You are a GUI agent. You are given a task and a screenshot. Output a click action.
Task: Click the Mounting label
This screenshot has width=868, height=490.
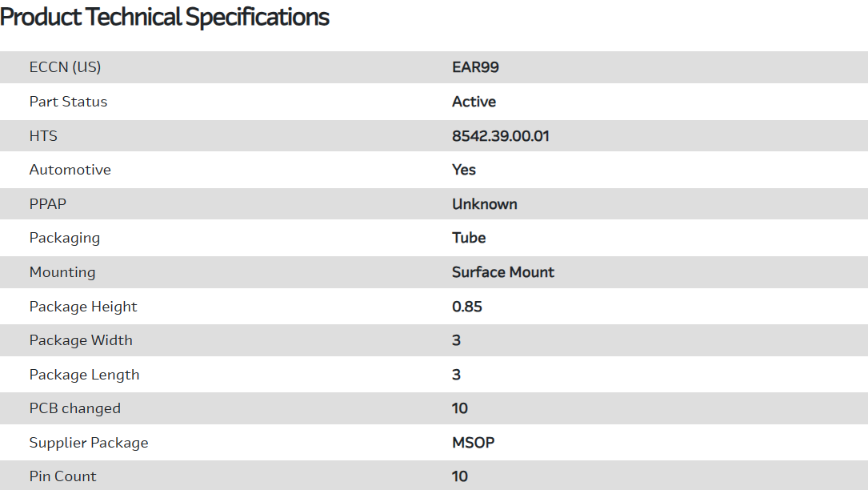62,272
